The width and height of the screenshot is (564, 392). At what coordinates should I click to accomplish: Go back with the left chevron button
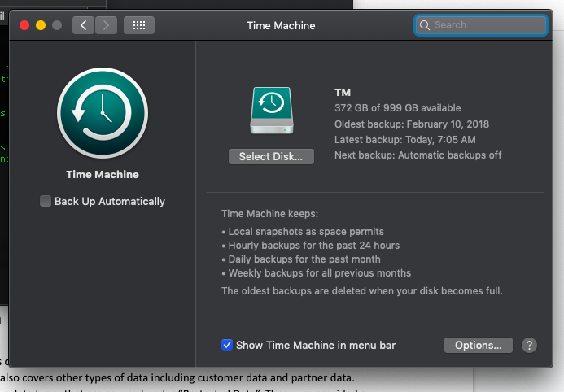(83, 25)
